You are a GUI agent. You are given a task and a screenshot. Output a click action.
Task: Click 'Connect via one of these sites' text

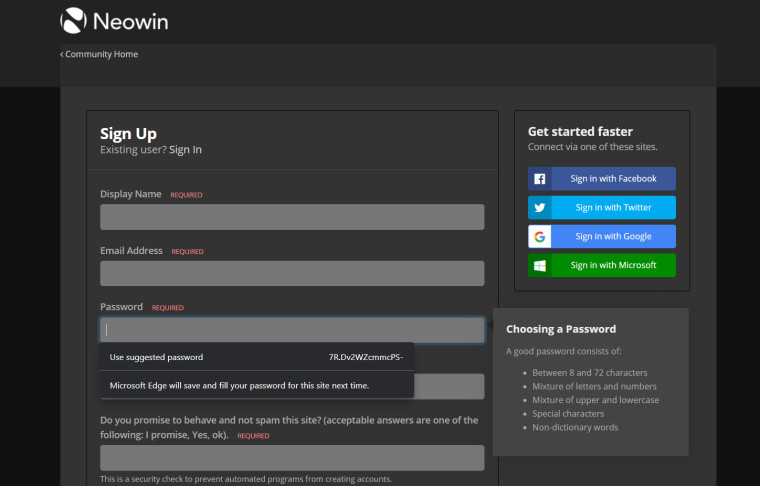click(x=592, y=147)
